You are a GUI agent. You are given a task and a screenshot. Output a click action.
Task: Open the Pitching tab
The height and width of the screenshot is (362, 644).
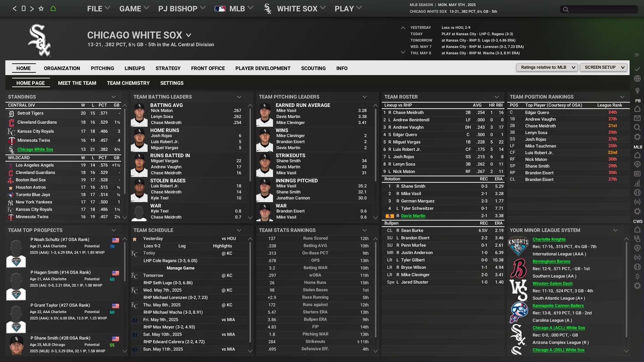(102, 68)
